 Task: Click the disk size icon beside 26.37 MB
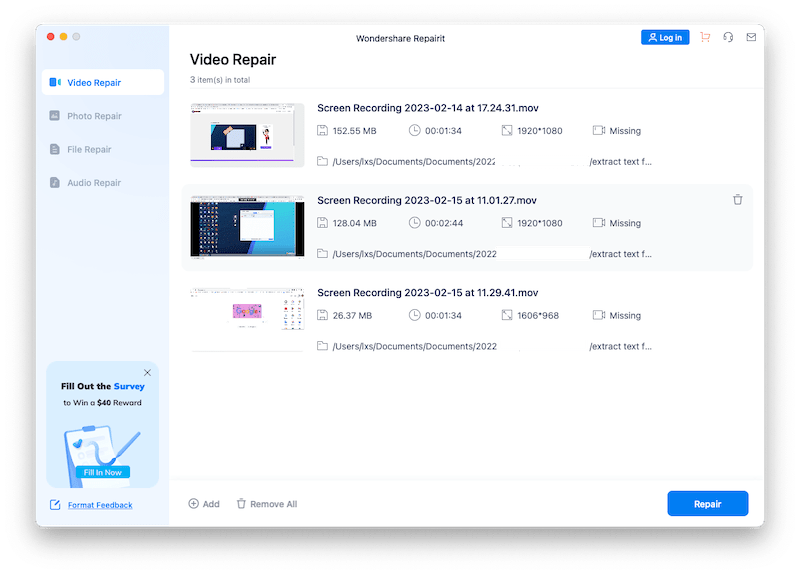pos(322,315)
